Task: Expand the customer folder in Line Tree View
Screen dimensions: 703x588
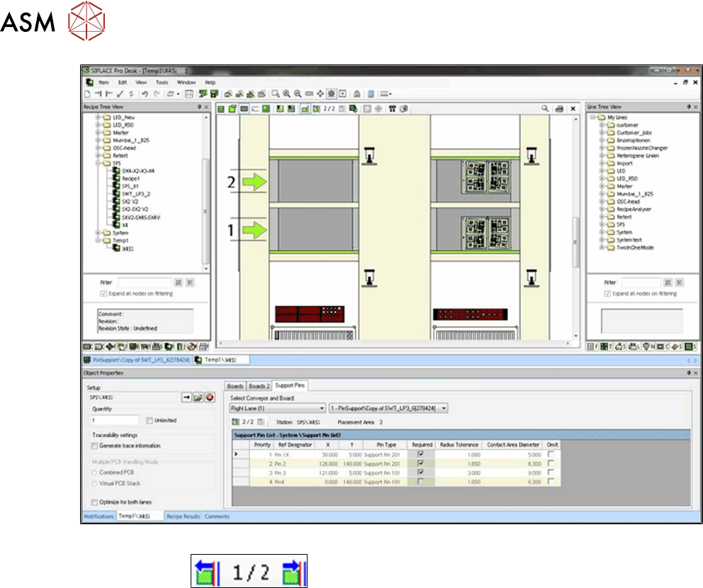Action: pos(602,125)
